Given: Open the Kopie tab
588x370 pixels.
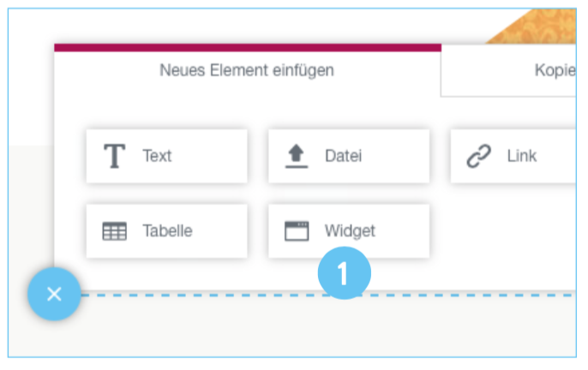Looking at the screenshot, I should [553, 70].
